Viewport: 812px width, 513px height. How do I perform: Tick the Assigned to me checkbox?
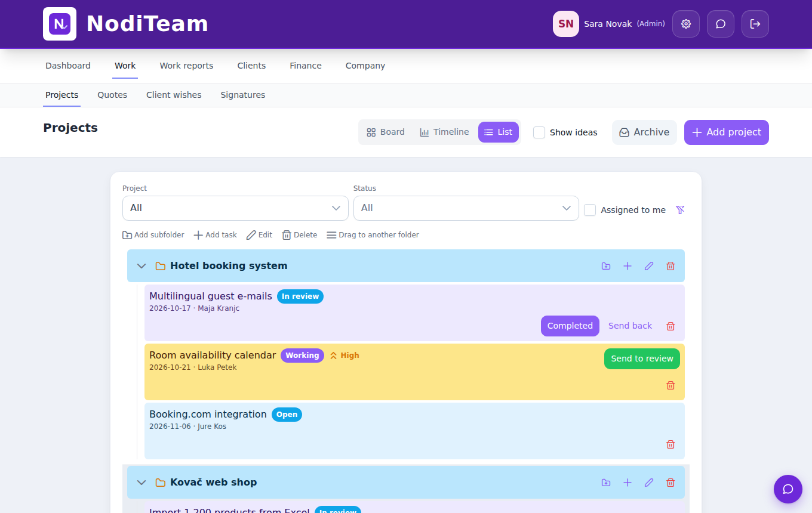590,210
